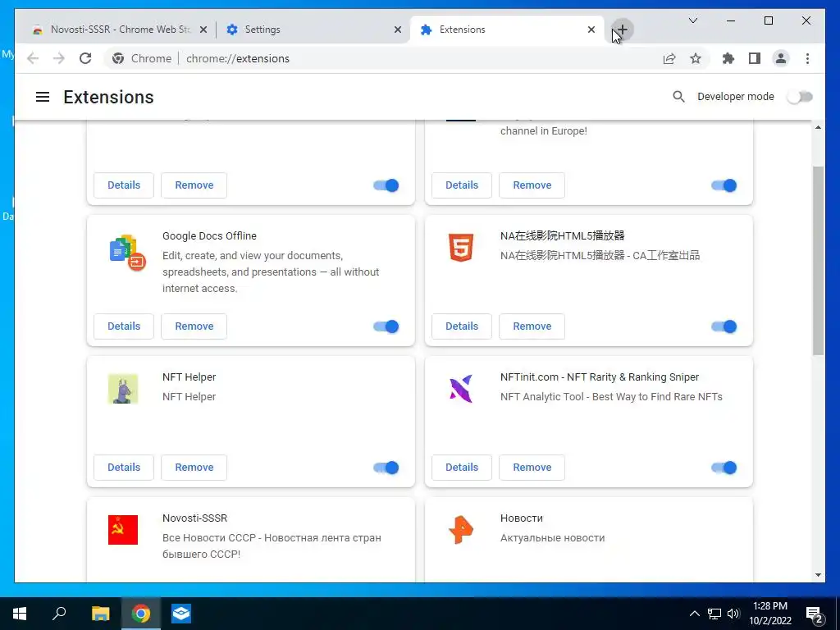Viewport: 840px width, 630px height.
Task: Open the tab search dropdown arrow
Action: (692, 21)
